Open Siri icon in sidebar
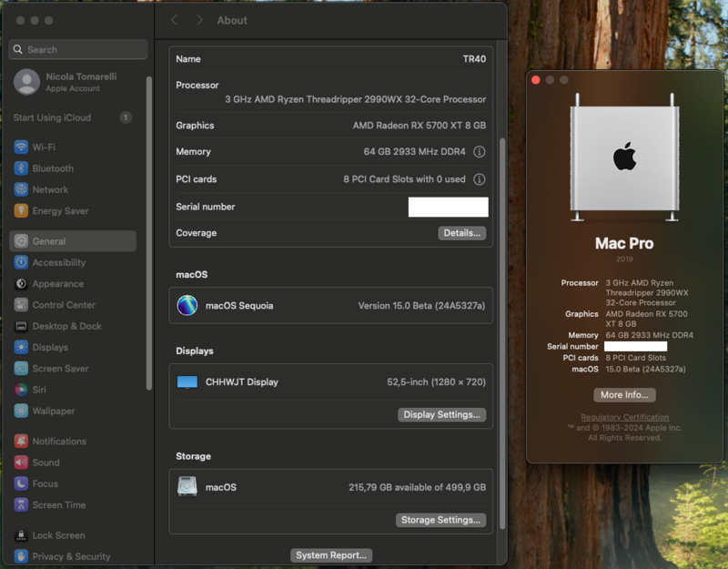 tap(21, 390)
